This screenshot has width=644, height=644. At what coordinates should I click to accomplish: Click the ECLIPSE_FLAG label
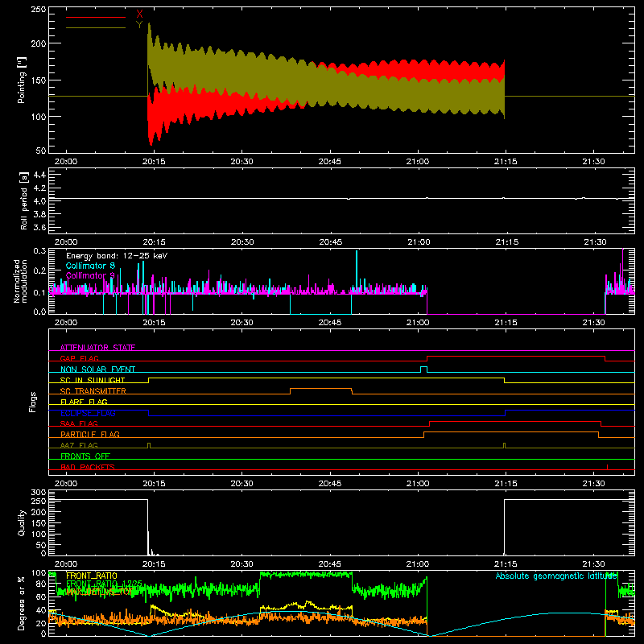click(x=88, y=413)
